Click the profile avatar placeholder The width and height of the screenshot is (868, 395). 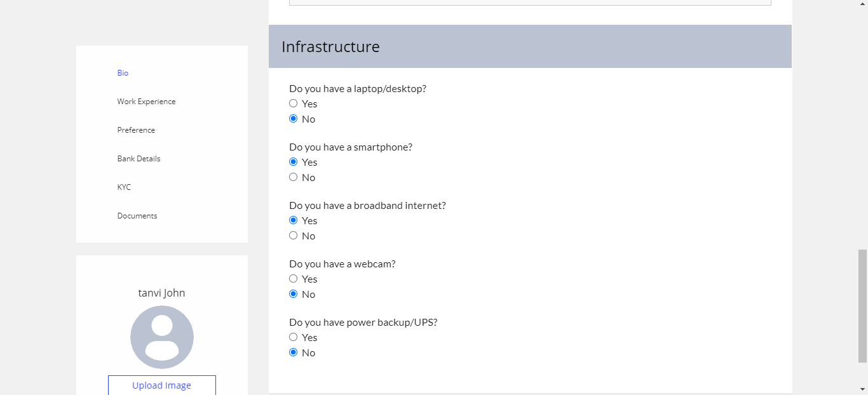point(162,337)
